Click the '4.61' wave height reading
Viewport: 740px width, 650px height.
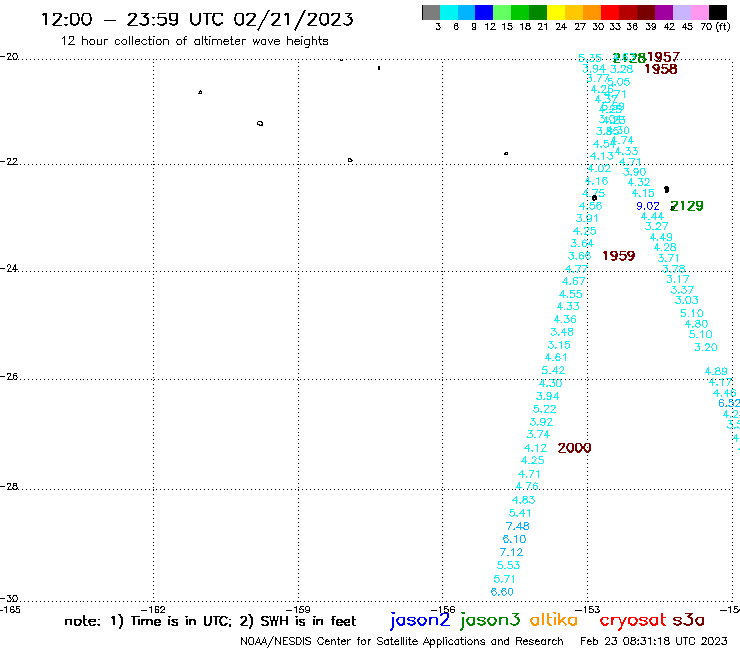pos(556,357)
